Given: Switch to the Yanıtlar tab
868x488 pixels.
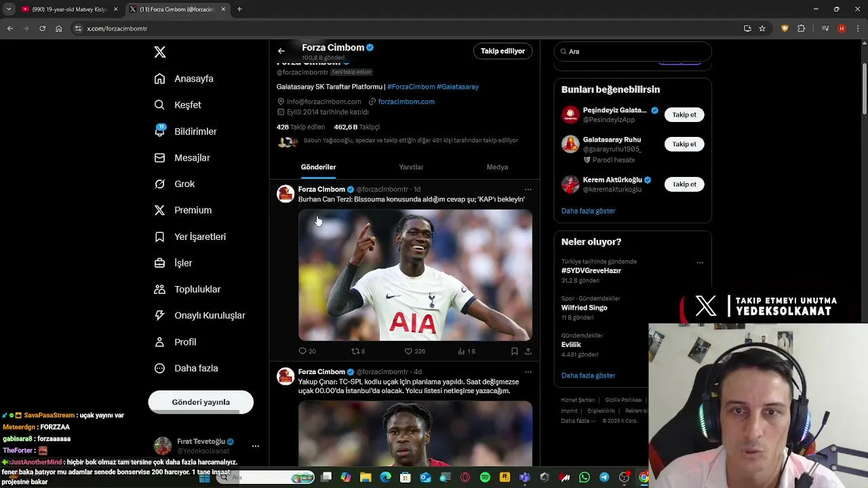Looking at the screenshot, I should (411, 167).
